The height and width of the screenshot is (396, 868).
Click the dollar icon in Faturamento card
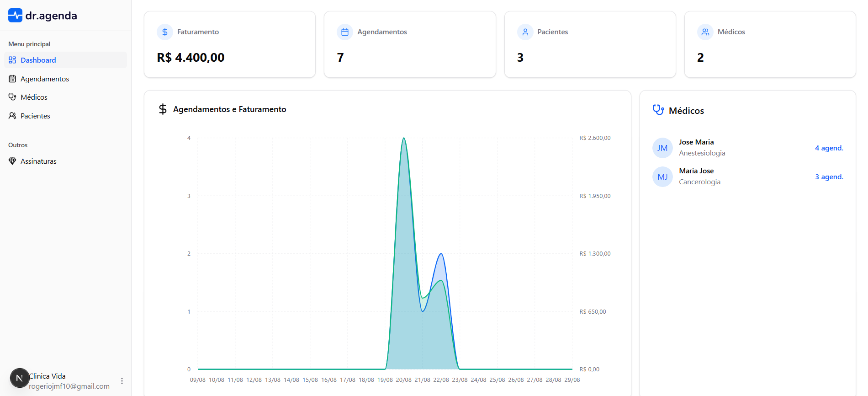165,32
